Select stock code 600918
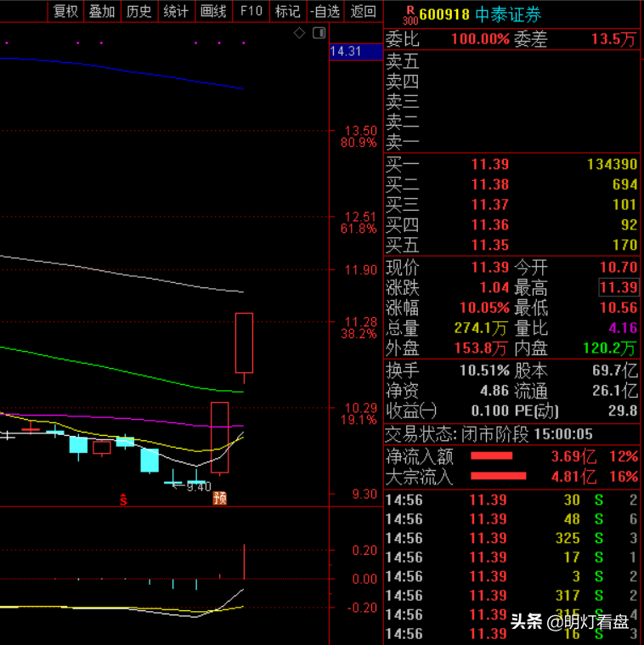The image size is (644, 645). (x=444, y=14)
